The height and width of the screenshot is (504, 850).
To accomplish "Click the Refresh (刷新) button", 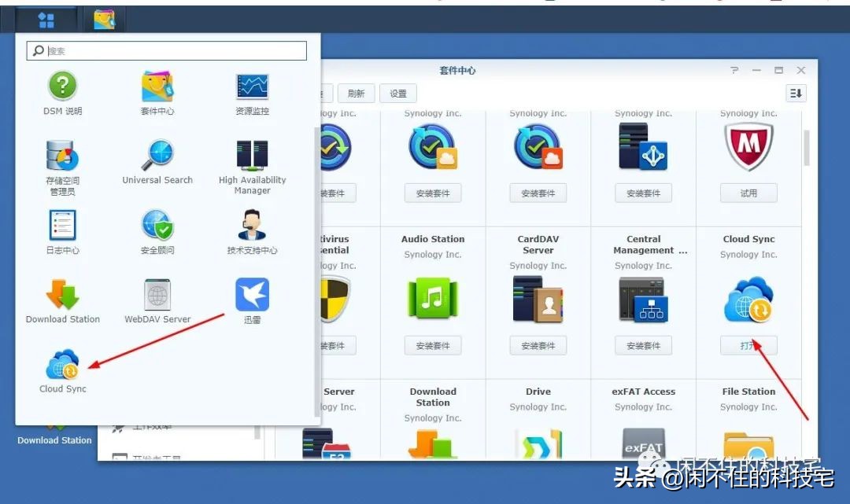I will click(x=358, y=93).
